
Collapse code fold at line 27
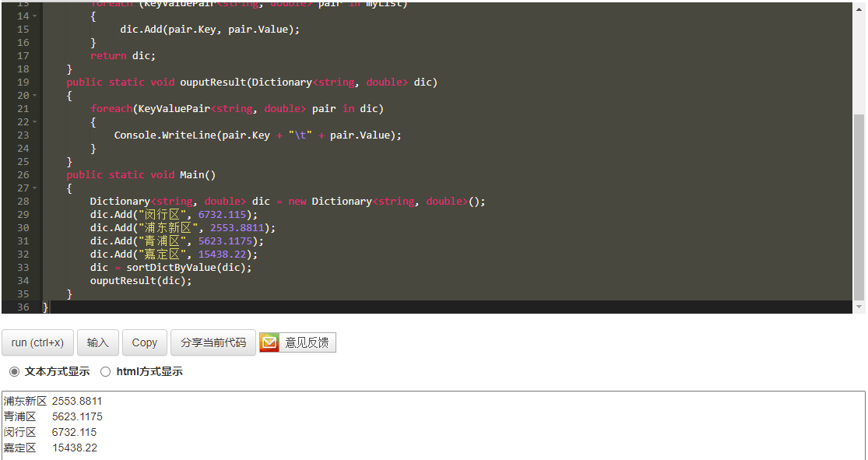[x=35, y=188]
